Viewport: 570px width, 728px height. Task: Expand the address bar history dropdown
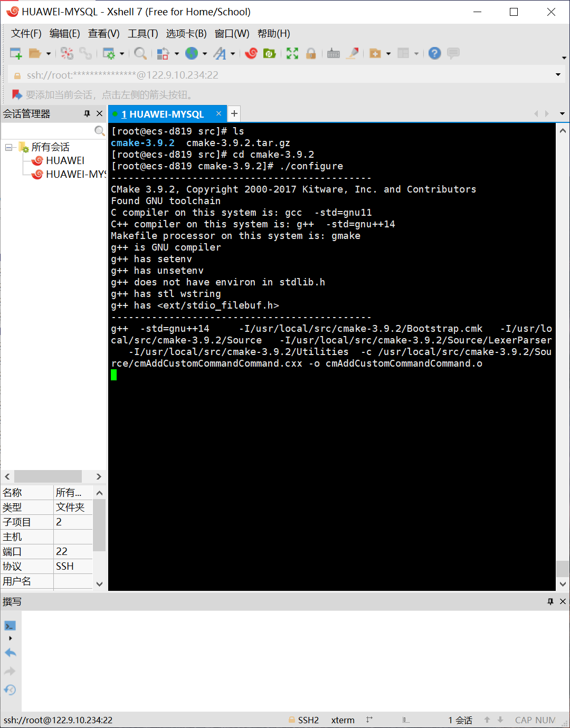pos(558,75)
